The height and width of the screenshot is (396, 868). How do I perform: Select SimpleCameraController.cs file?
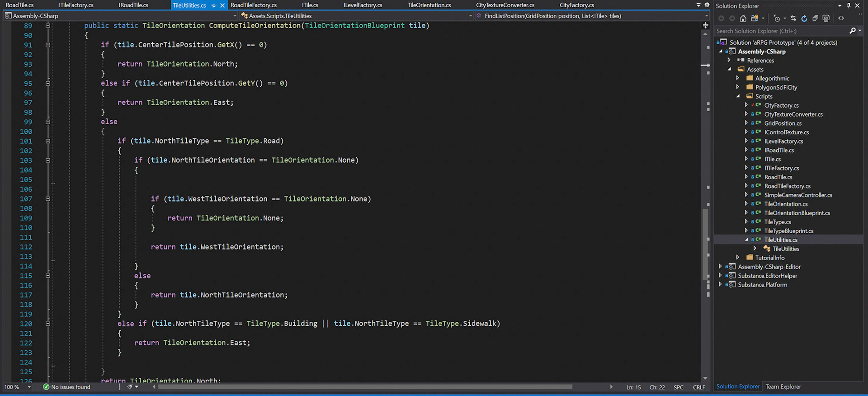[798, 195]
